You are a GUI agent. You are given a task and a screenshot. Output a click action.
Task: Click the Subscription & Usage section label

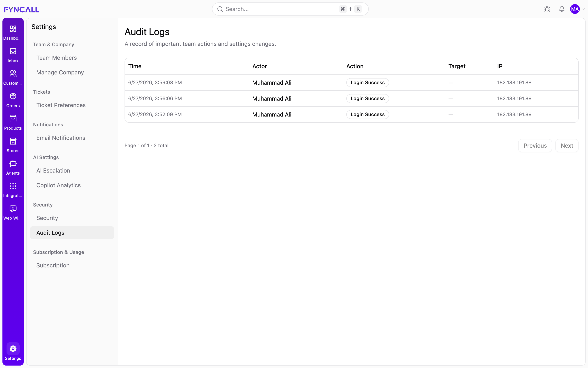click(x=59, y=252)
